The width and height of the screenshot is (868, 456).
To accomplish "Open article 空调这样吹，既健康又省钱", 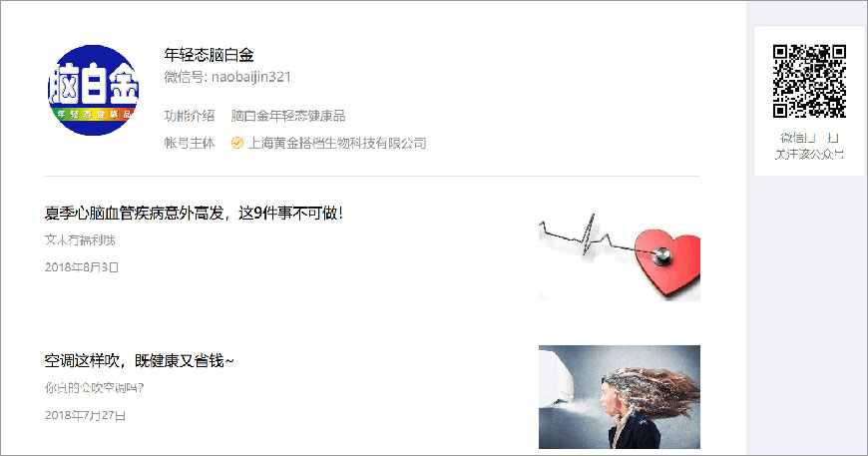I will (x=139, y=361).
